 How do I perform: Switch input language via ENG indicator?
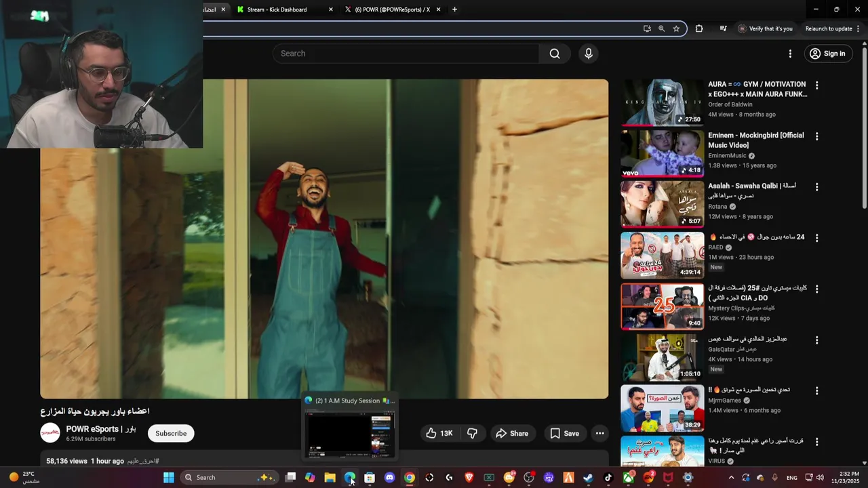click(791, 477)
